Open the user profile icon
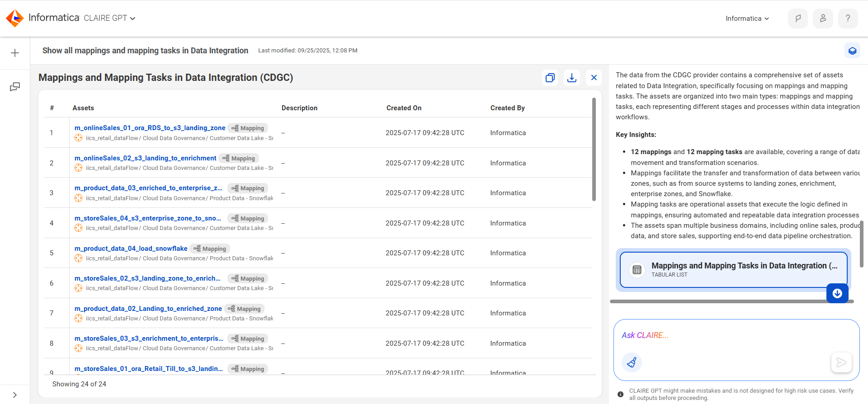Image resolution: width=868 pixels, height=404 pixels. click(x=823, y=19)
